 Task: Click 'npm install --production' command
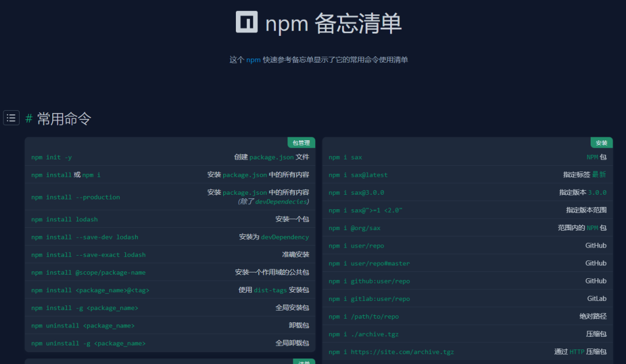click(75, 197)
